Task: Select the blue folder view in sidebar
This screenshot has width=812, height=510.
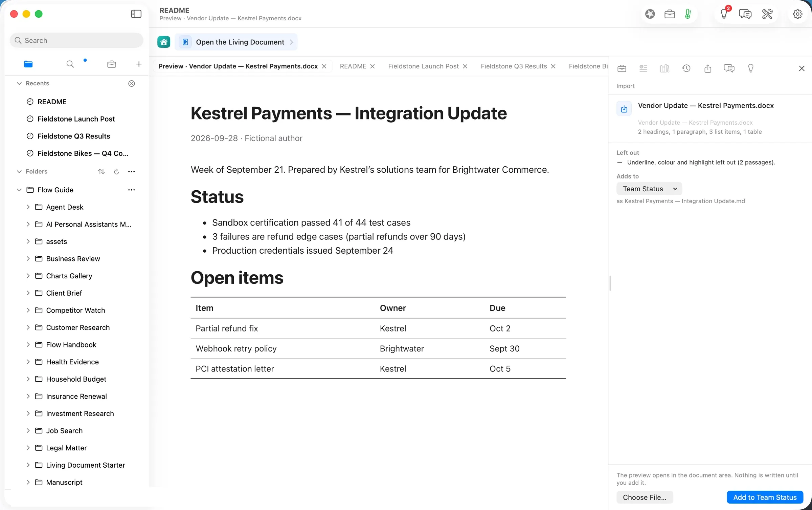Action: (x=28, y=64)
